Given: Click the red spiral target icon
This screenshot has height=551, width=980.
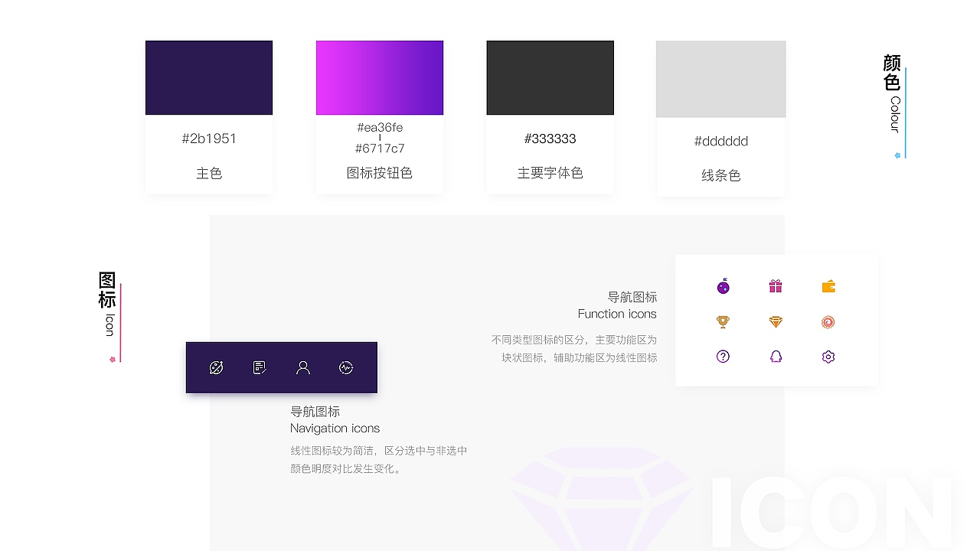Looking at the screenshot, I should pos(828,322).
